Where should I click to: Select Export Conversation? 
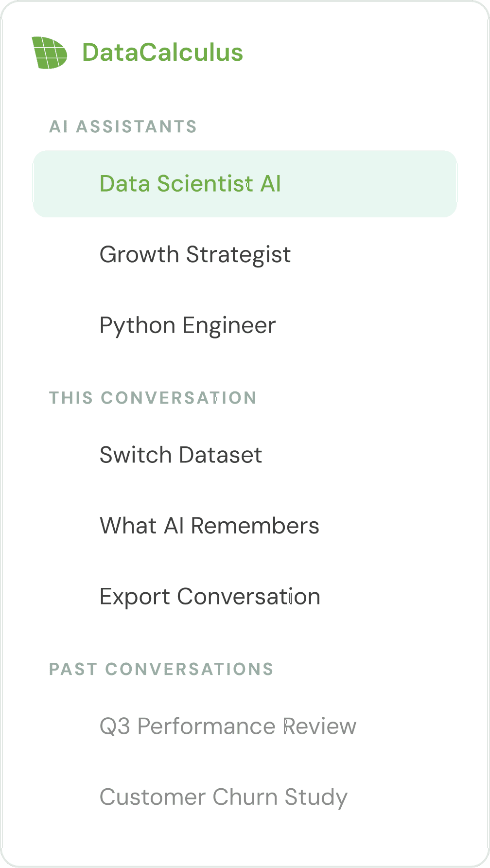click(245, 597)
